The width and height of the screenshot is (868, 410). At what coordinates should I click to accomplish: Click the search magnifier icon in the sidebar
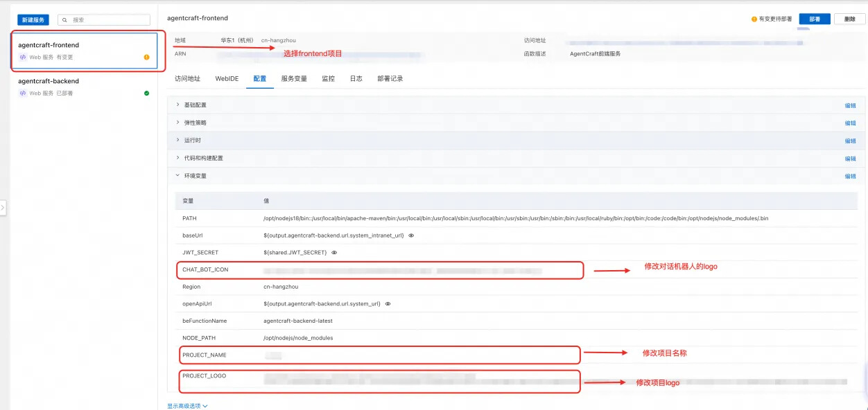[x=65, y=20]
